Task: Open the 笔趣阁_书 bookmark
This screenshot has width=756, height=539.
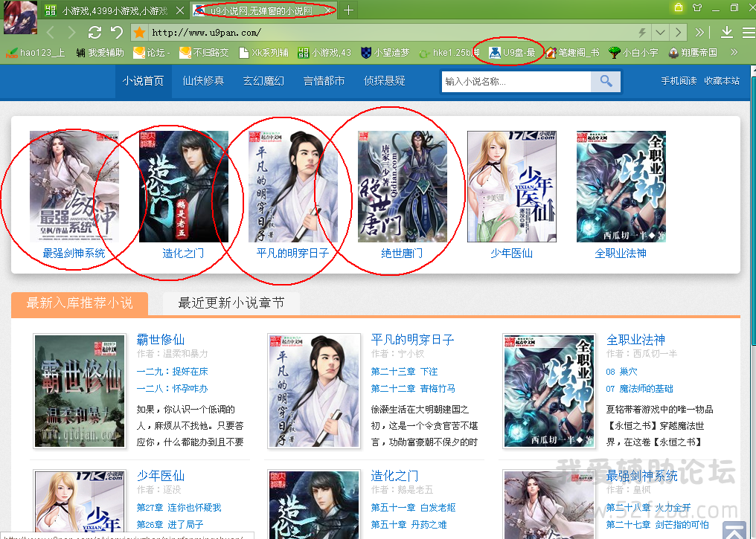Action: 572,53
